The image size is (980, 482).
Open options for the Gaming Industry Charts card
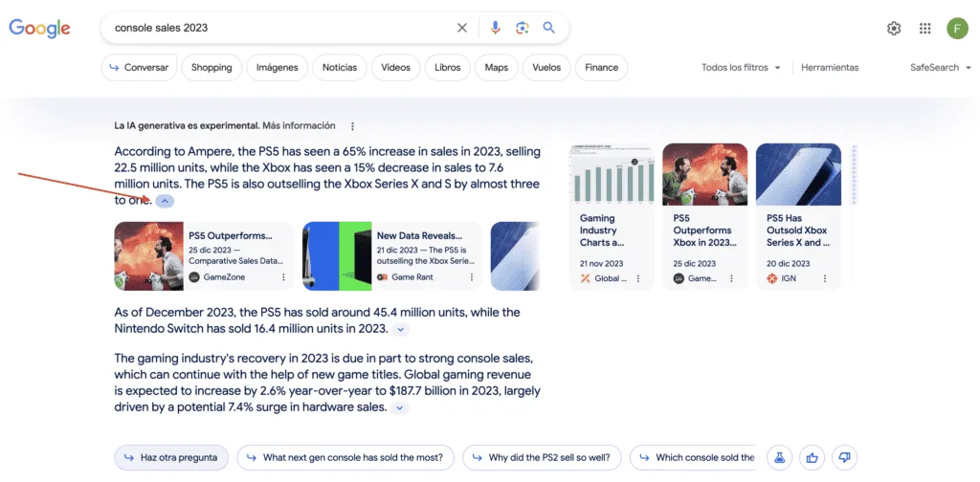click(x=638, y=278)
